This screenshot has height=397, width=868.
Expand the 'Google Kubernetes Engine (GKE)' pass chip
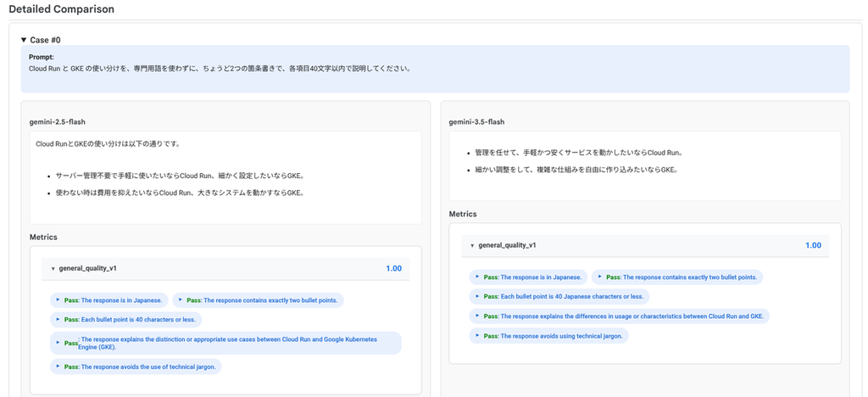tap(225, 344)
